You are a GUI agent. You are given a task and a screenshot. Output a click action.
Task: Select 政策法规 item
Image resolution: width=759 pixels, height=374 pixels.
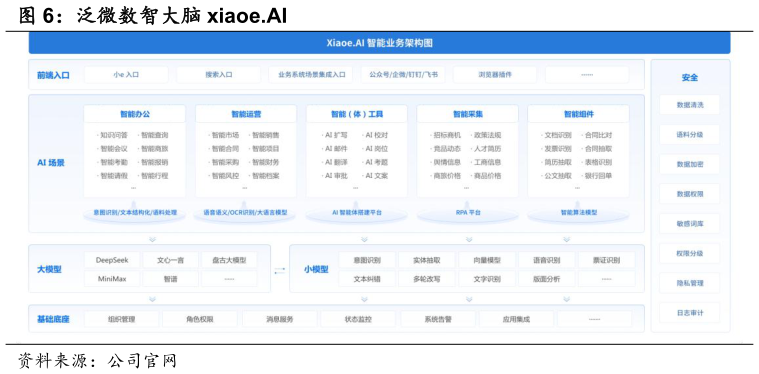(487, 135)
